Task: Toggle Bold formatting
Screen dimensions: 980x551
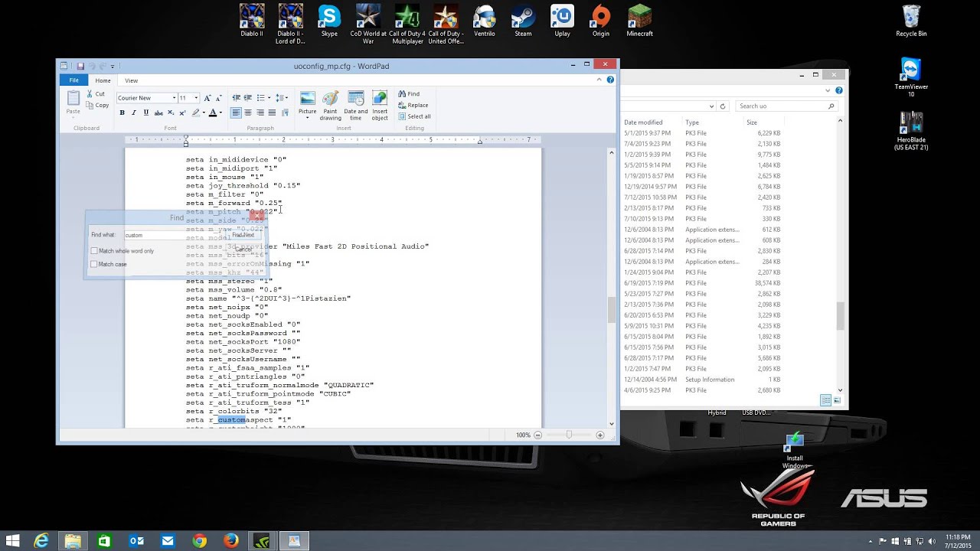Action: coord(122,112)
